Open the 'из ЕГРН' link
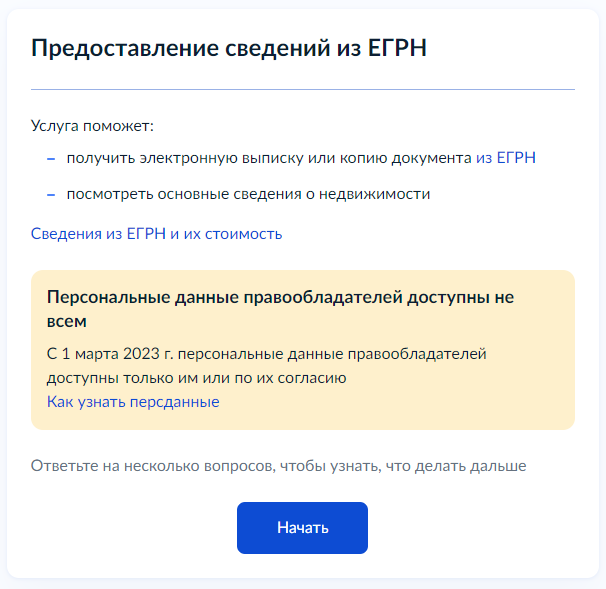 pyautogui.click(x=506, y=158)
